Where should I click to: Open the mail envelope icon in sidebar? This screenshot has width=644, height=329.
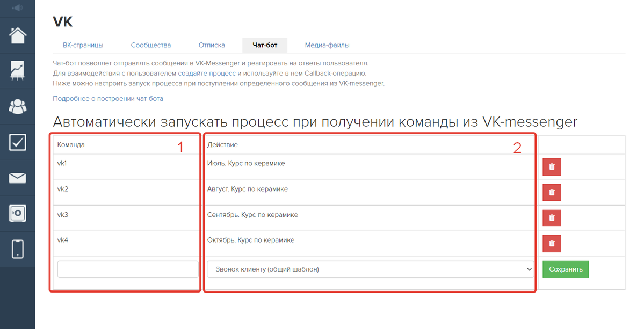[x=18, y=178]
